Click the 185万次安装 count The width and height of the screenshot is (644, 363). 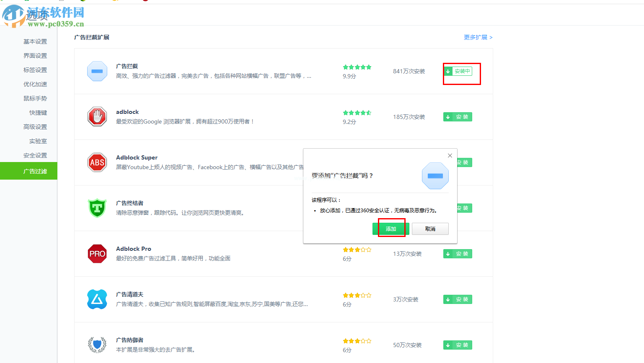409,117
